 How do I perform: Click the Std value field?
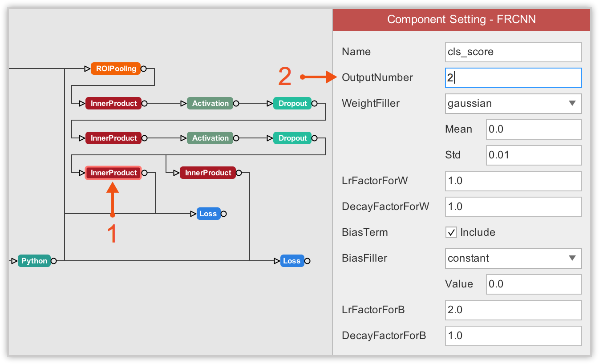[x=534, y=155]
